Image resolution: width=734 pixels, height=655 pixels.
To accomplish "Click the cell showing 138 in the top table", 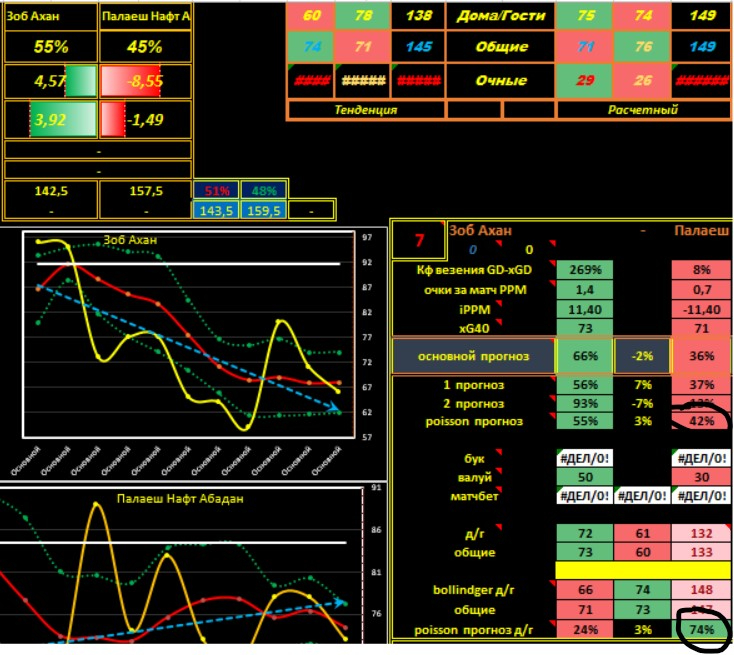I will pos(417,15).
